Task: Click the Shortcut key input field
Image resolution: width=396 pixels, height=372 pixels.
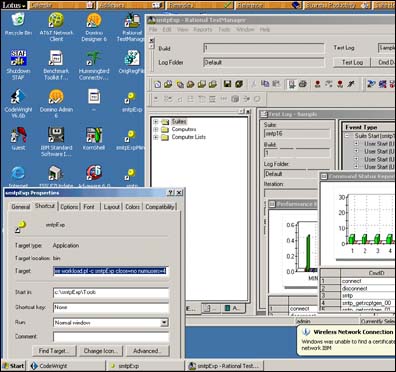Action: pos(110,307)
